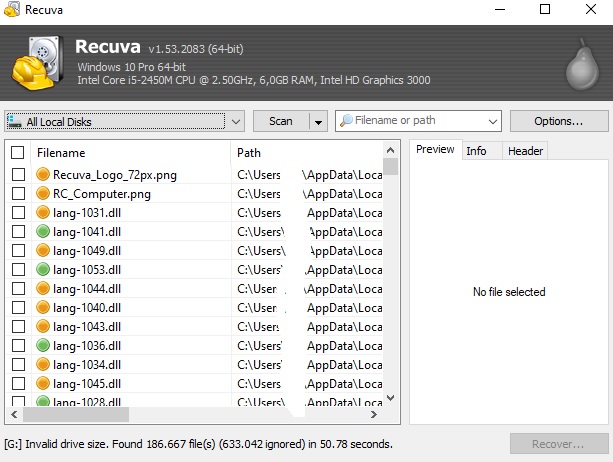Click the orange status dot for lang-1049.dll
This screenshot has width=613, height=462.
(x=43, y=250)
